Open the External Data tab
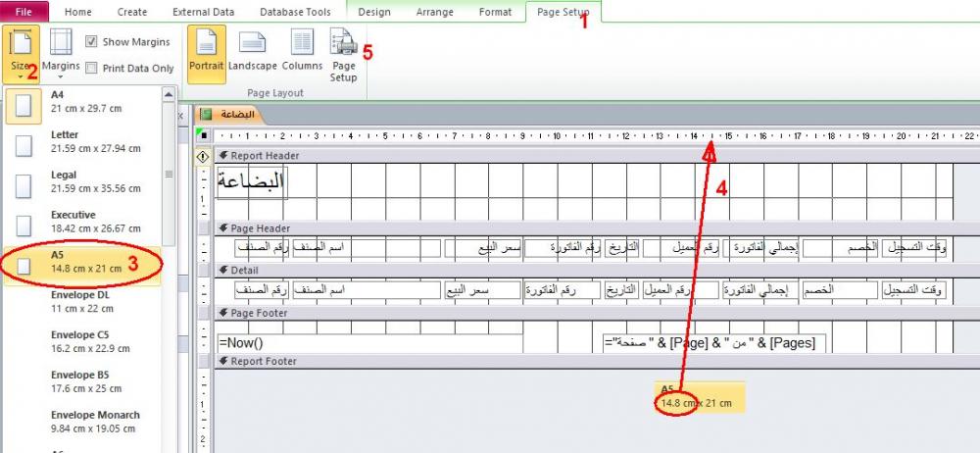980x453 pixels. [203, 12]
